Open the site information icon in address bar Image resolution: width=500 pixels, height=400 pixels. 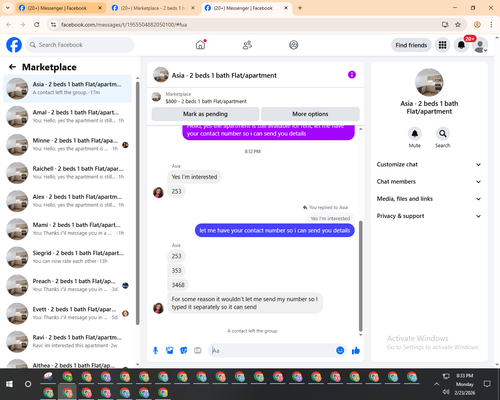point(53,24)
